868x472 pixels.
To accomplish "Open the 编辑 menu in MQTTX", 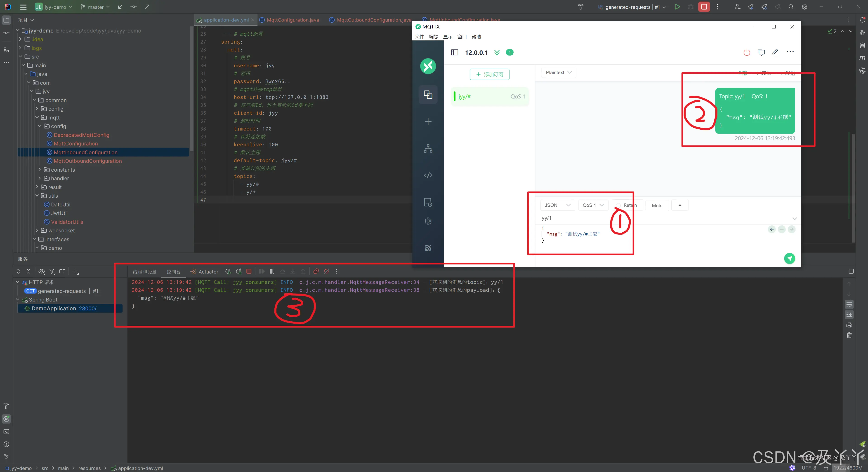I will [433, 37].
